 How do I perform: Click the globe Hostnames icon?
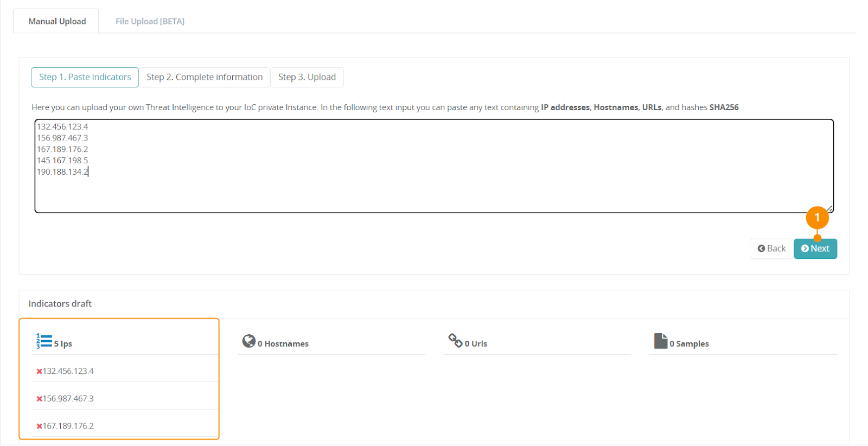pos(248,341)
